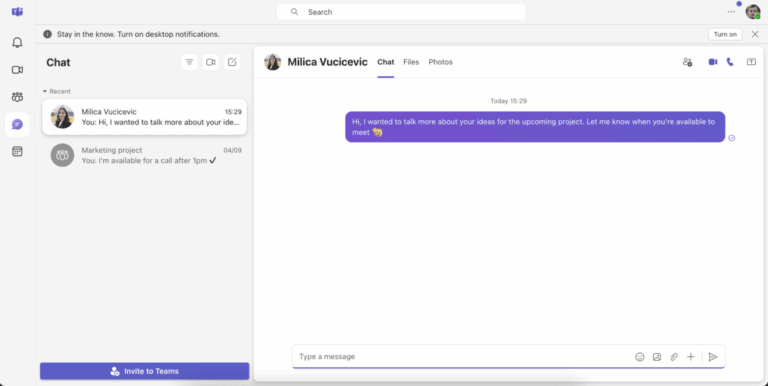Open the emoji picker in compose box
The height and width of the screenshot is (386, 768).
(x=640, y=357)
